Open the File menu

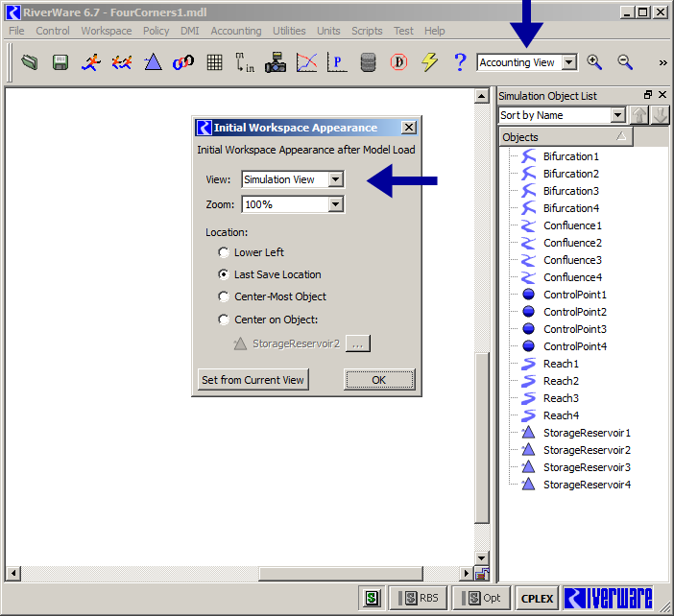pyautogui.click(x=16, y=31)
